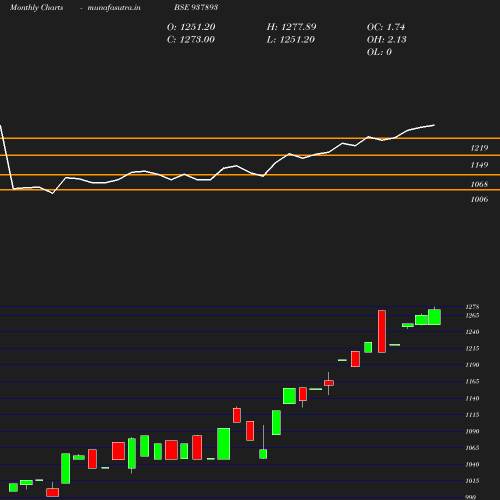Viewport: 500px width, 500px height.
Task: Click the 1215 price axis label
Action: [473, 348]
